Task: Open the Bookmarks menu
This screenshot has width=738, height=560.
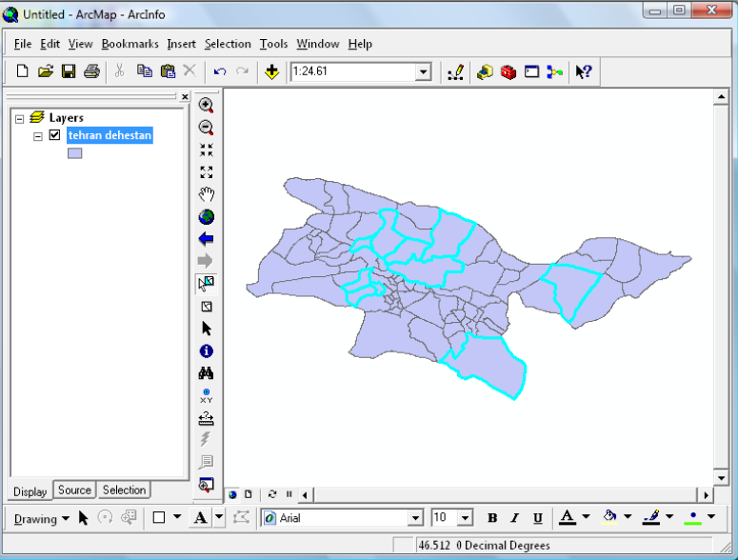Action: [130, 44]
